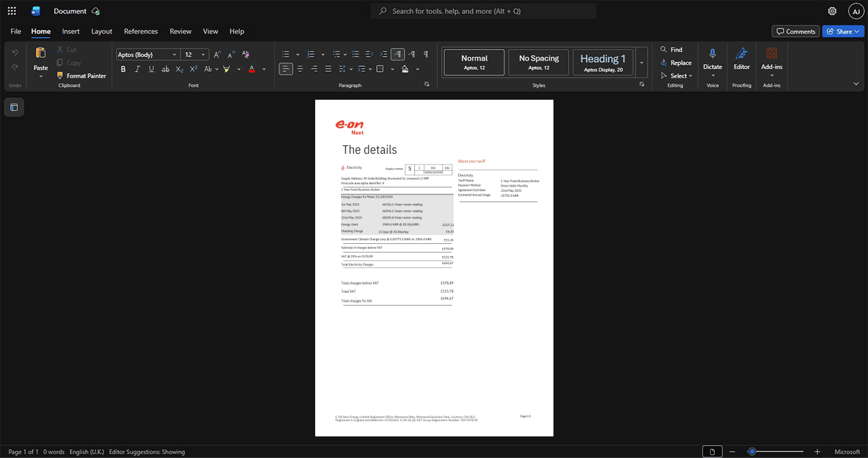Screen dimensions: 868x458
Task: Open the Insert ribbon tab
Action: click(71, 31)
